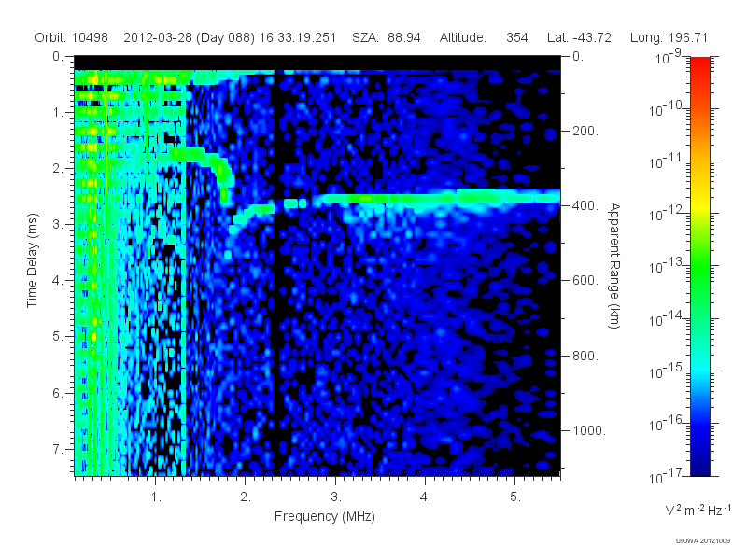Click the timestamp '16:33:19.251'
The image size is (747, 560).
point(298,37)
